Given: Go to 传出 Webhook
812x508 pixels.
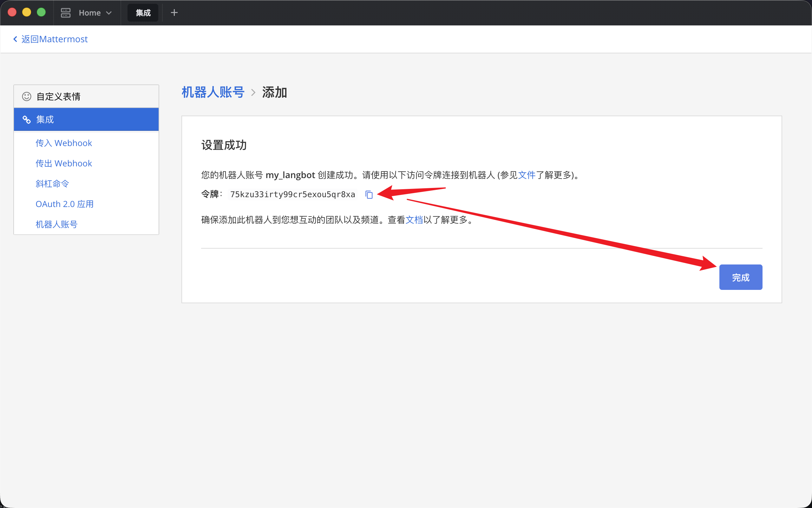Looking at the screenshot, I should (x=64, y=163).
